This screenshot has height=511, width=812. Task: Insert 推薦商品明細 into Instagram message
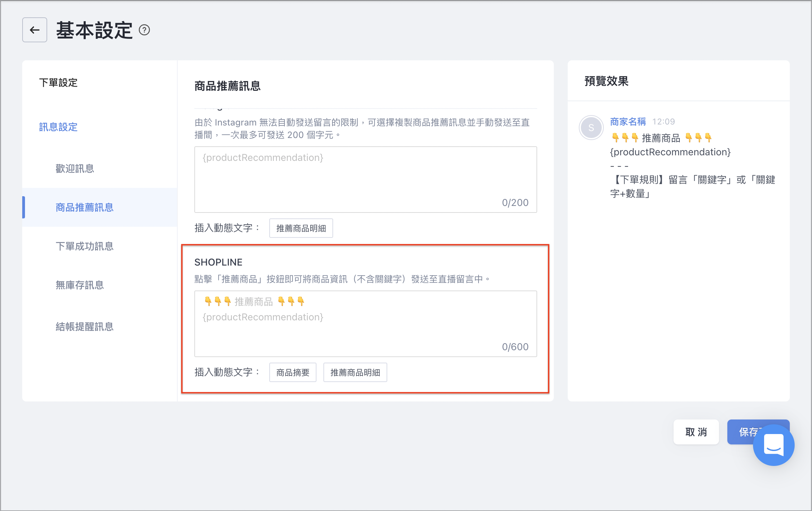[301, 228]
